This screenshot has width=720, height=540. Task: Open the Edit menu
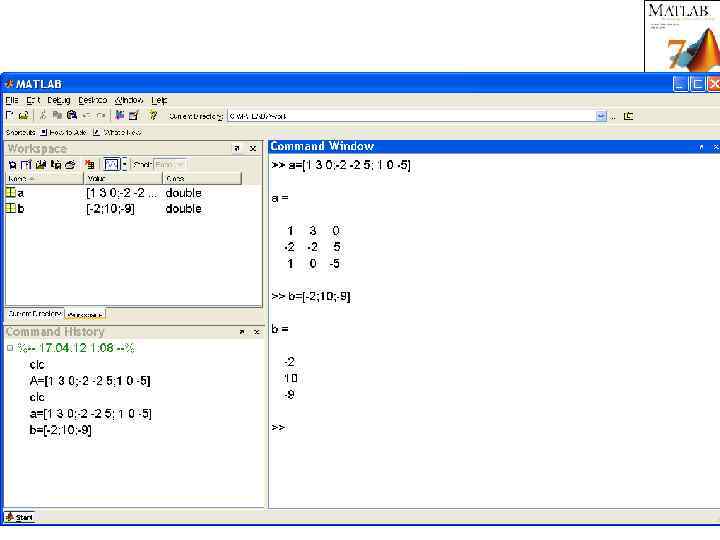(33, 100)
